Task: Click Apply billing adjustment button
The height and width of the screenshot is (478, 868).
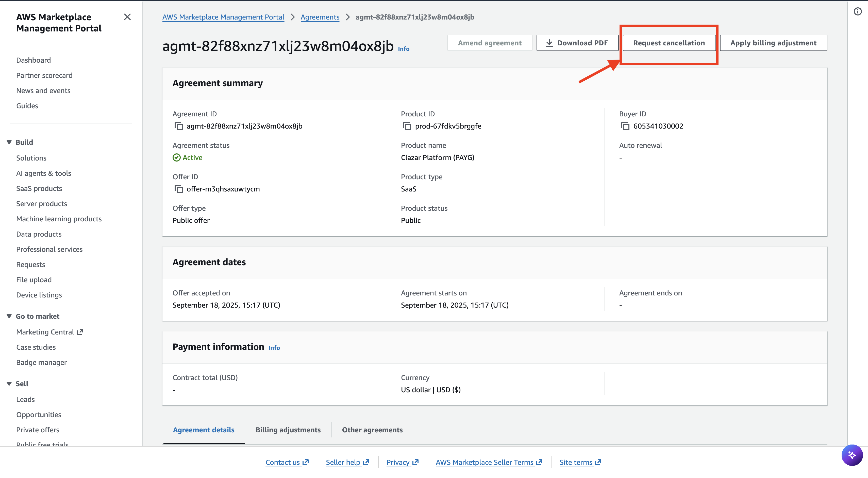Action: pos(773,43)
